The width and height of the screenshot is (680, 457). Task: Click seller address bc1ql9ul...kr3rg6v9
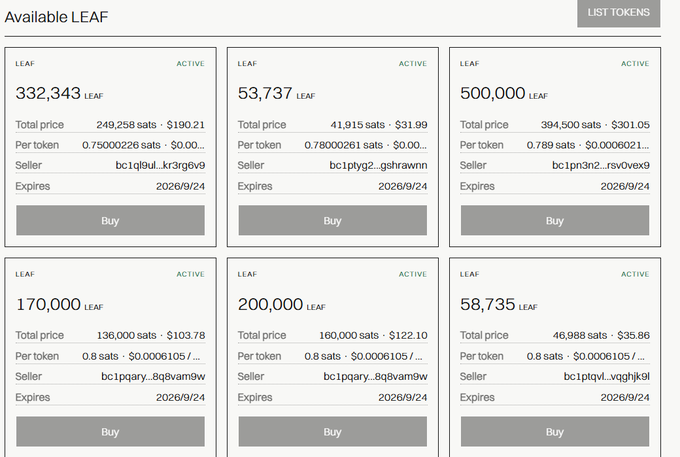[x=160, y=165]
